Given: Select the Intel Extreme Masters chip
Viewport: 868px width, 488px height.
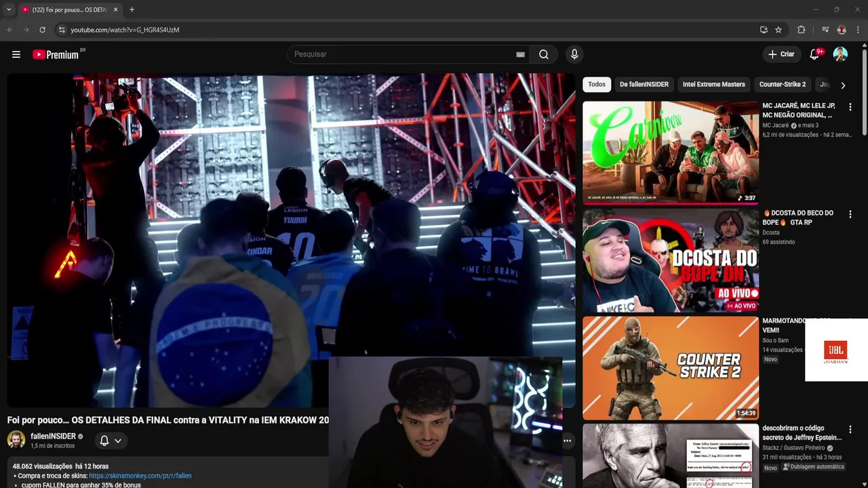Looking at the screenshot, I should [714, 85].
